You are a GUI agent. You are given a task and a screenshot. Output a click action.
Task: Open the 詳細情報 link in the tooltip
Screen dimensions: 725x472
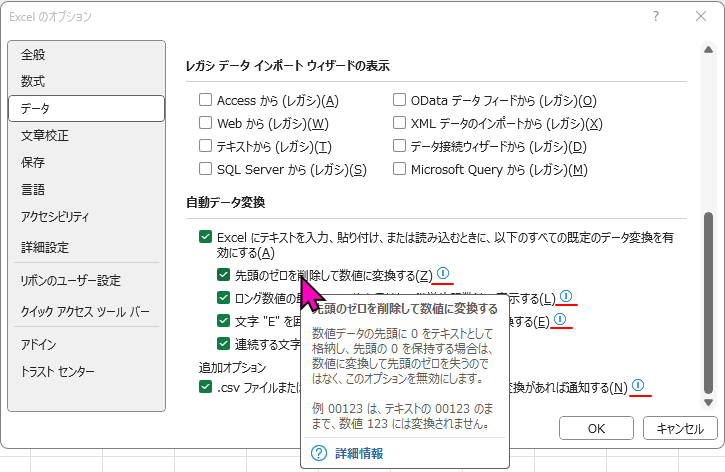coord(359,453)
